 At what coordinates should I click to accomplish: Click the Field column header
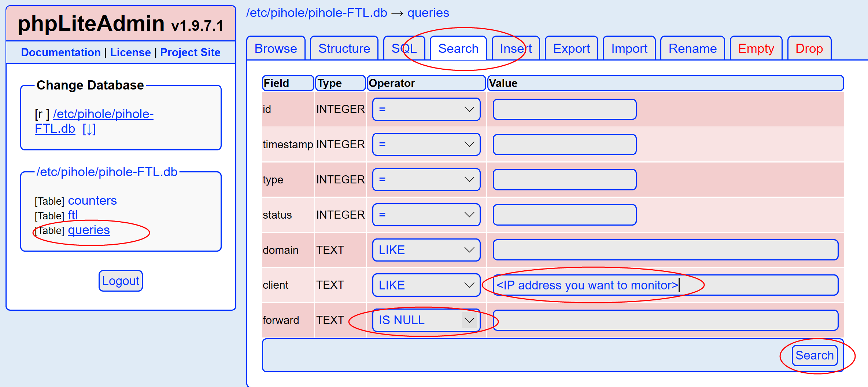click(x=288, y=83)
